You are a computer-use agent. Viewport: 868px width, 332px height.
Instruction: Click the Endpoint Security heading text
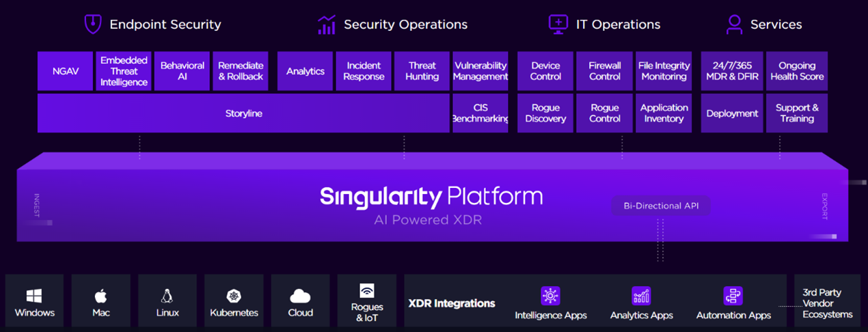tap(165, 25)
